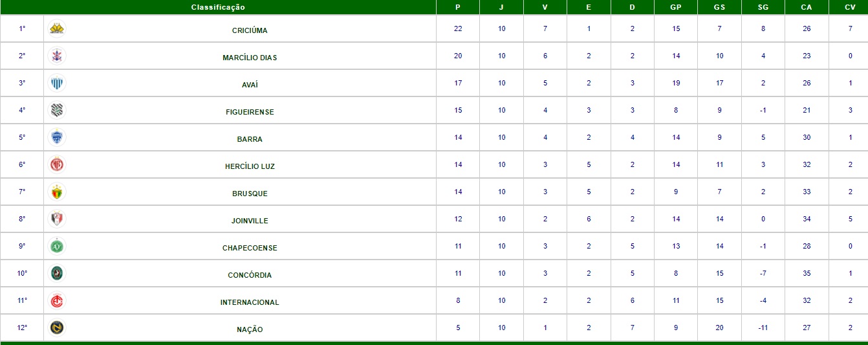Click the Internacional club logo

pyautogui.click(x=58, y=301)
